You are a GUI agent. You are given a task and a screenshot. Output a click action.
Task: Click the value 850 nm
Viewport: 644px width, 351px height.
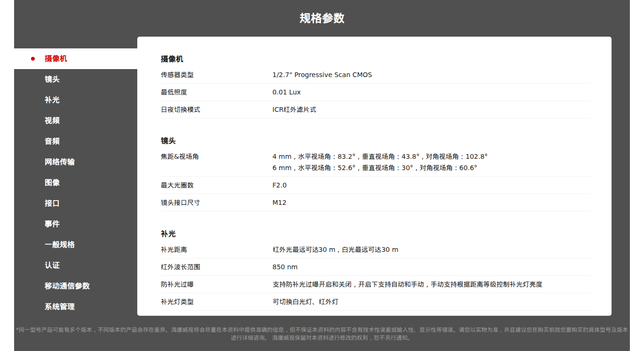(285, 267)
